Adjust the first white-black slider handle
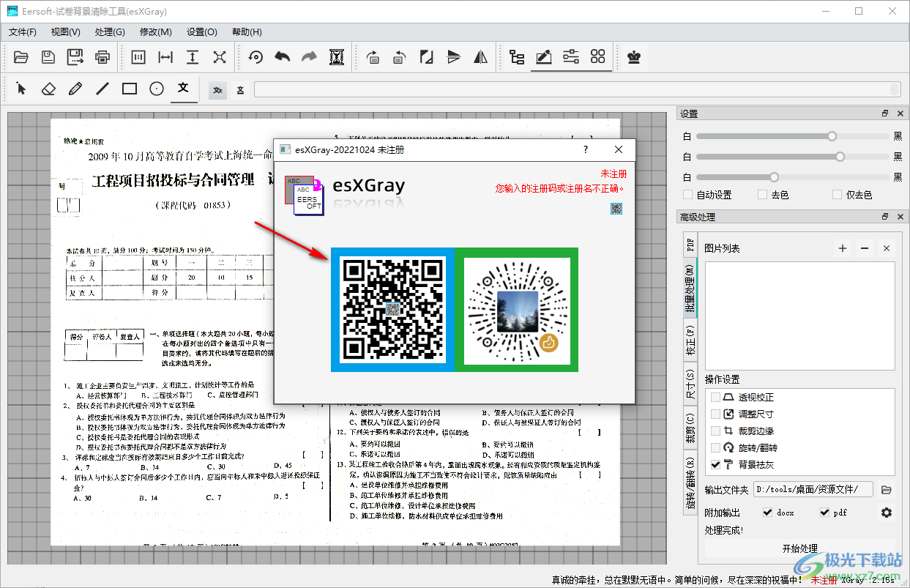Screen dimensions: 910x588 coord(832,136)
